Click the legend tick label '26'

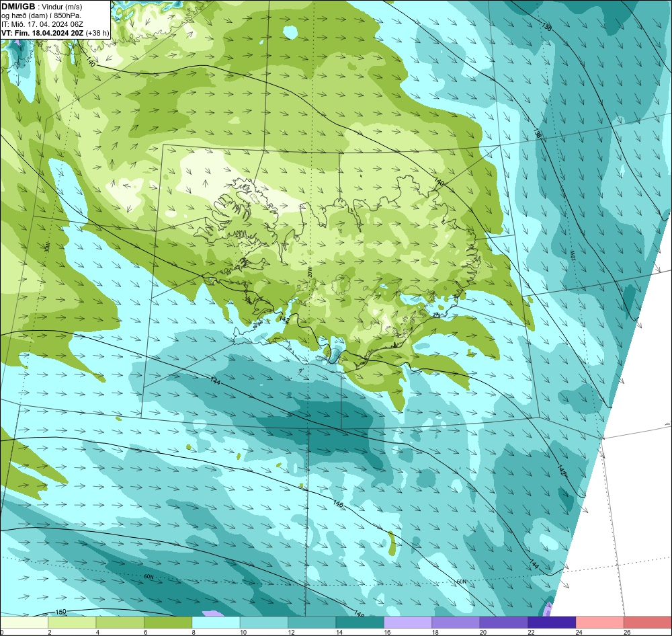(627, 632)
